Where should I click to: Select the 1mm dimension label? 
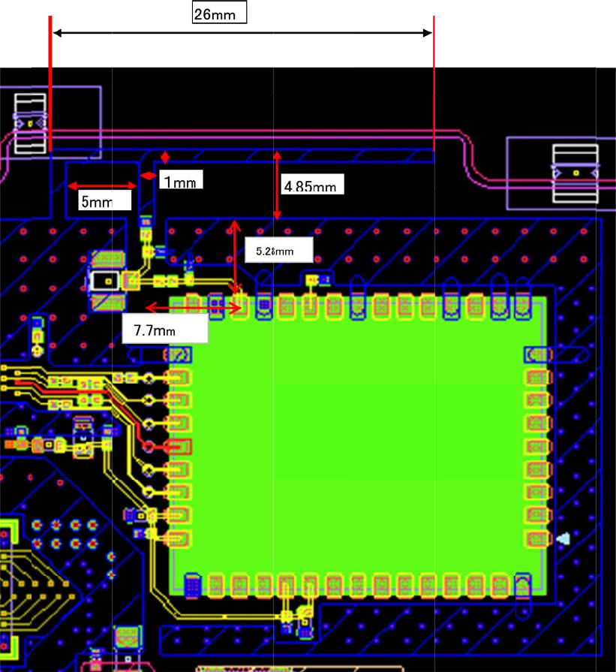pos(181,179)
